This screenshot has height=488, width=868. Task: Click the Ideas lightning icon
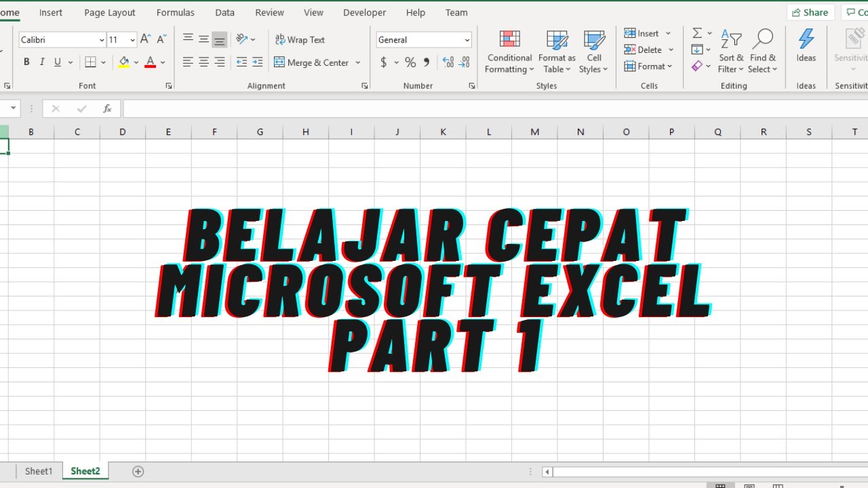806,46
